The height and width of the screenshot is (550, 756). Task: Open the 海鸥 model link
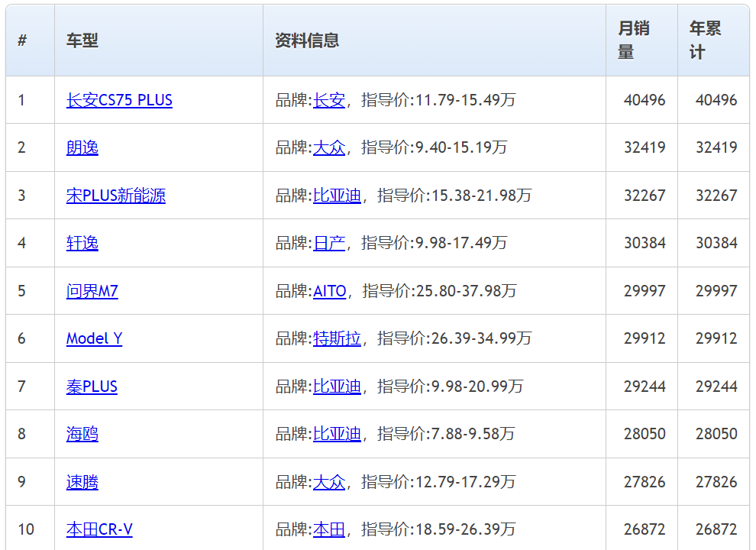click(82, 434)
